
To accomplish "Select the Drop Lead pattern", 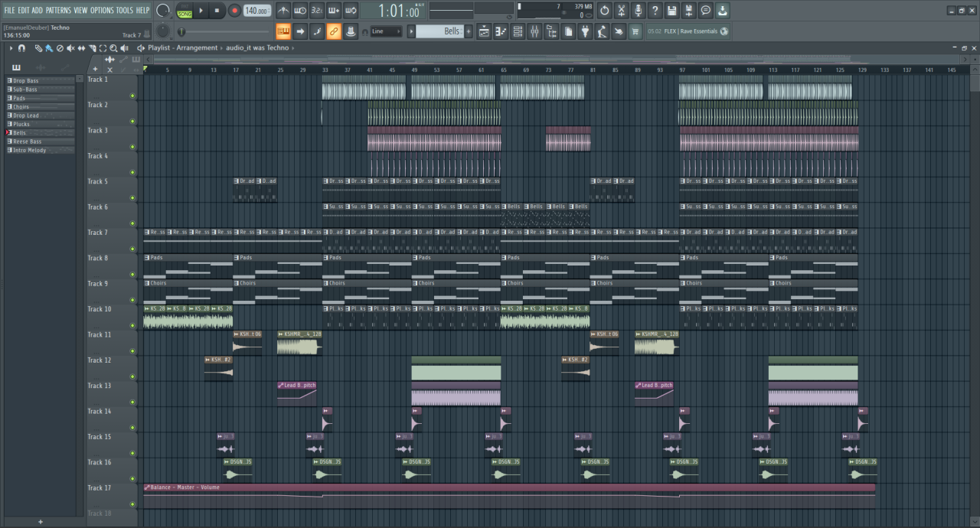I will (x=41, y=116).
